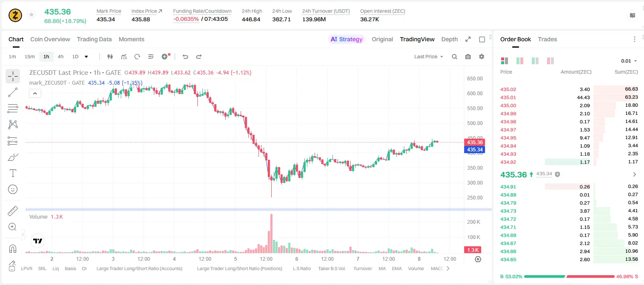Choose the text annotation tool
The height and width of the screenshot is (285, 644).
click(x=13, y=173)
